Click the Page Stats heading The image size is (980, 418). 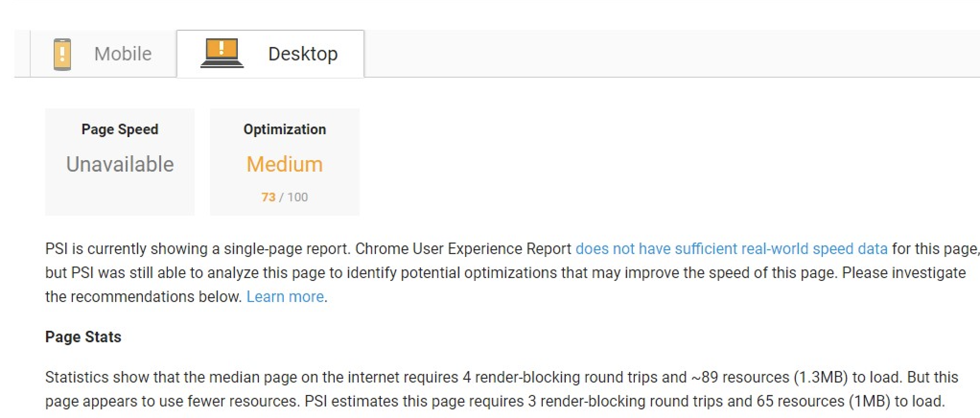83,337
